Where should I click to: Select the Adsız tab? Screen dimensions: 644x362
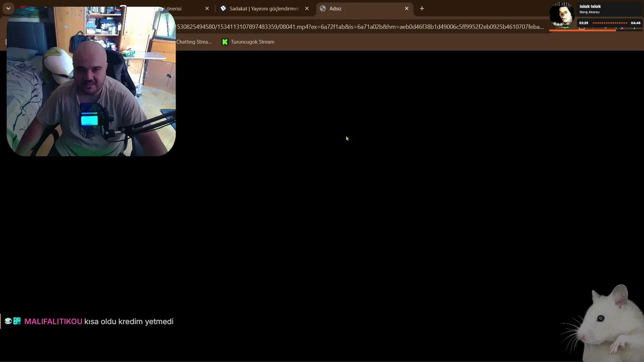[365, 9]
